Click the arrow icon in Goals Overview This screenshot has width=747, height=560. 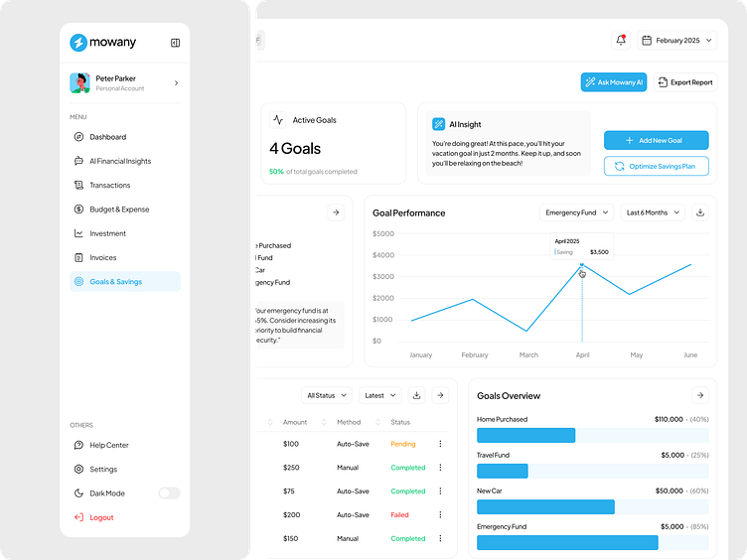pyautogui.click(x=699, y=395)
